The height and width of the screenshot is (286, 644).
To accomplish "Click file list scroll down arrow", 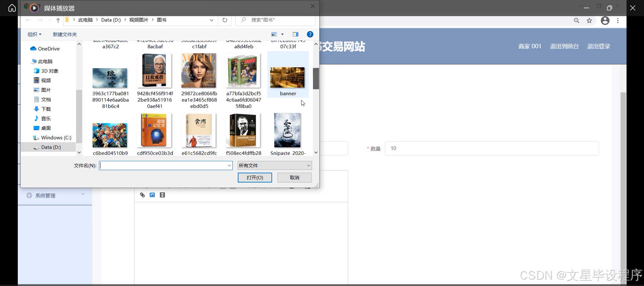I will [316, 153].
